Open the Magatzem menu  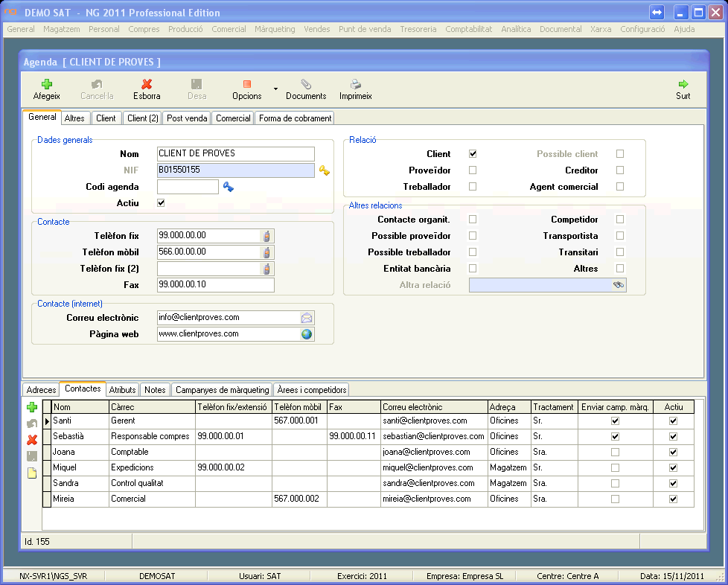click(x=61, y=29)
